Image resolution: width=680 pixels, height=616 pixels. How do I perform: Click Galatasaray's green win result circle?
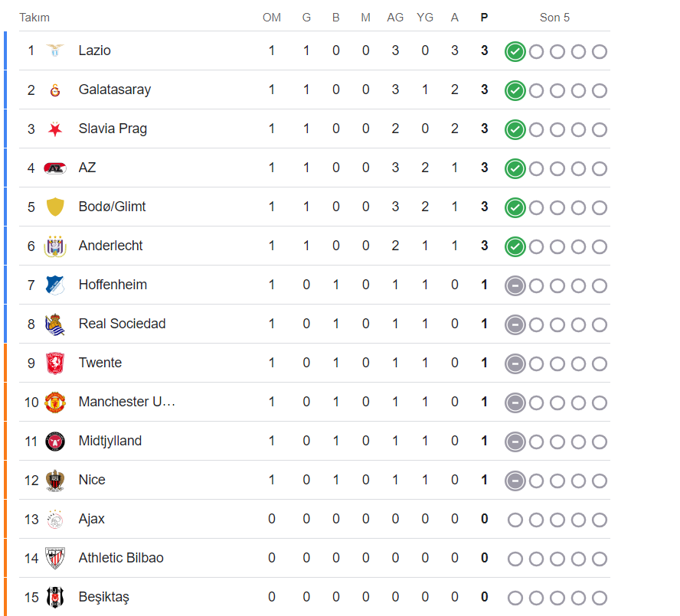(x=515, y=90)
